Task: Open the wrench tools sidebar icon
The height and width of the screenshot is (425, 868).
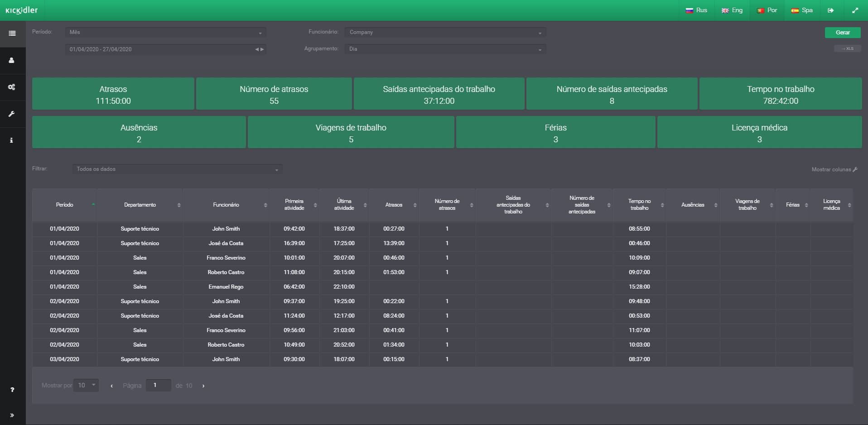Action: [12, 114]
